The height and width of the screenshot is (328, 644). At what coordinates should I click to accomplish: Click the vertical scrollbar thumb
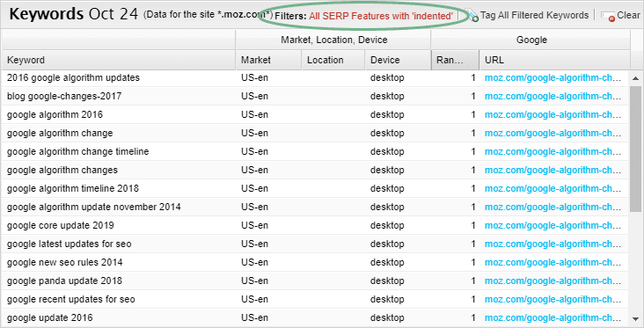click(x=635, y=149)
